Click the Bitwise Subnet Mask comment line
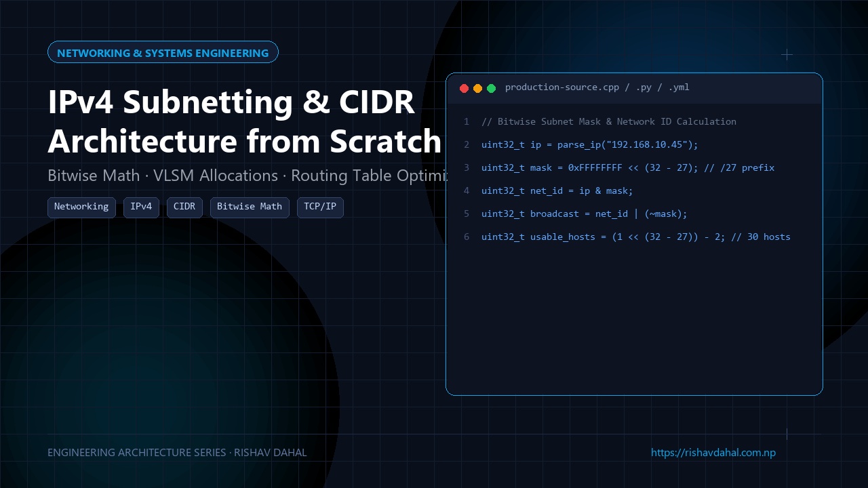The width and height of the screenshot is (868, 488). coord(609,122)
